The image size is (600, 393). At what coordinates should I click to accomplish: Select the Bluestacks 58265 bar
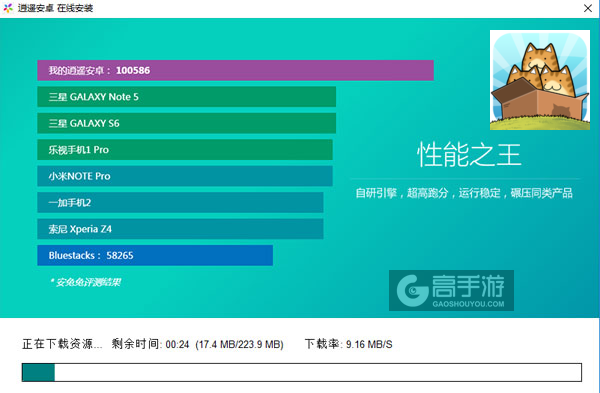coord(155,255)
